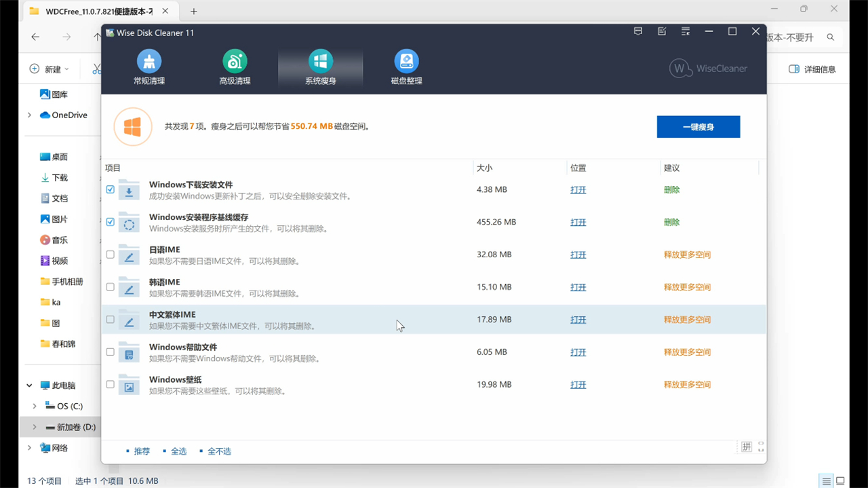Viewport: 868px width, 488px height.
Task: Click the search icon in File Explorer
Action: tap(831, 37)
